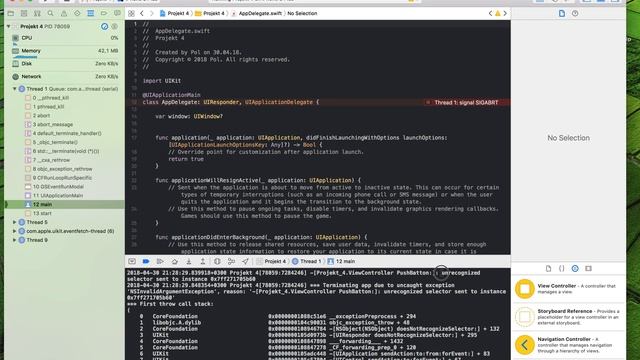
Task: Show the File Template library
Action: 549,269
